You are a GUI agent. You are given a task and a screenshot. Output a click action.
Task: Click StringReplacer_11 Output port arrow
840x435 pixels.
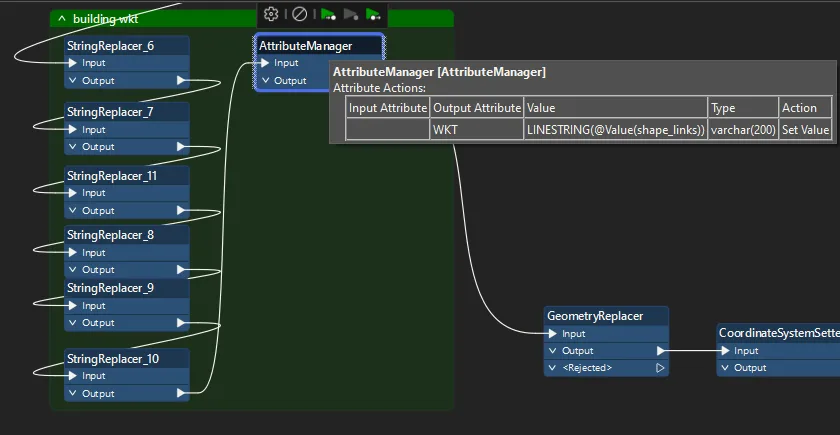[x=181, y=211]
